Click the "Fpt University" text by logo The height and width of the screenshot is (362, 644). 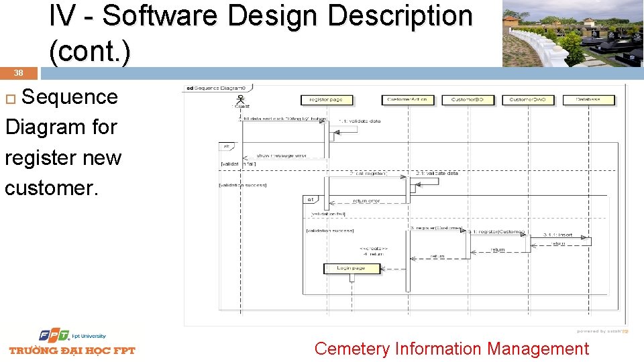89,336
